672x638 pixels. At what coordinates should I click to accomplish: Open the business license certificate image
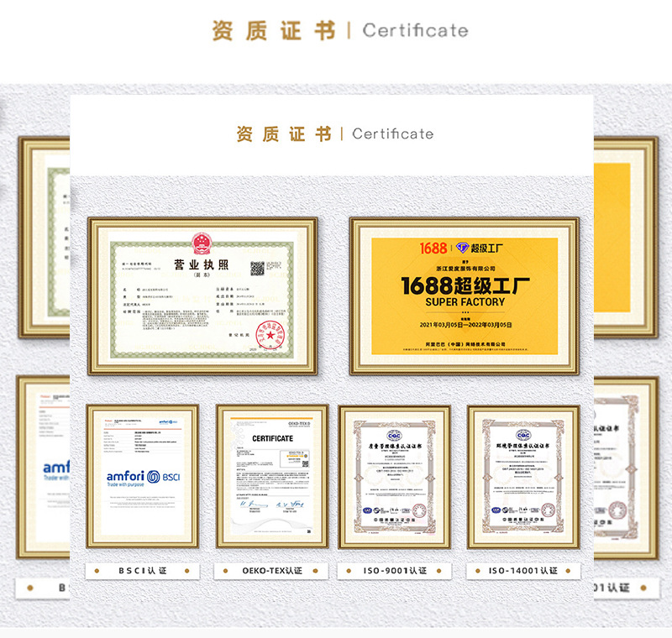pos(202,295)
